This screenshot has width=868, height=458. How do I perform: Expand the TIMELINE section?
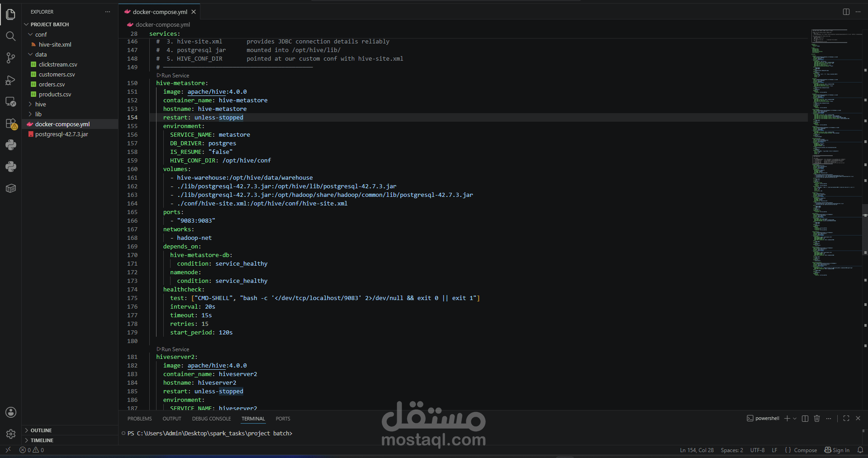(70, 440)
